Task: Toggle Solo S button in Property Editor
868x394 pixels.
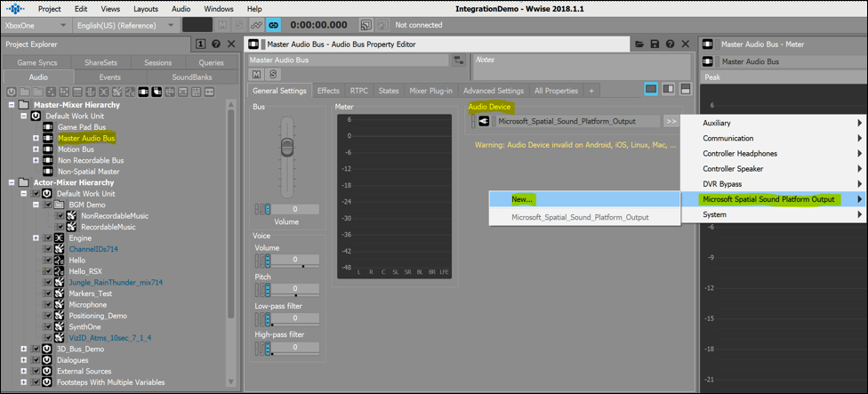Action: pos(271,74)
